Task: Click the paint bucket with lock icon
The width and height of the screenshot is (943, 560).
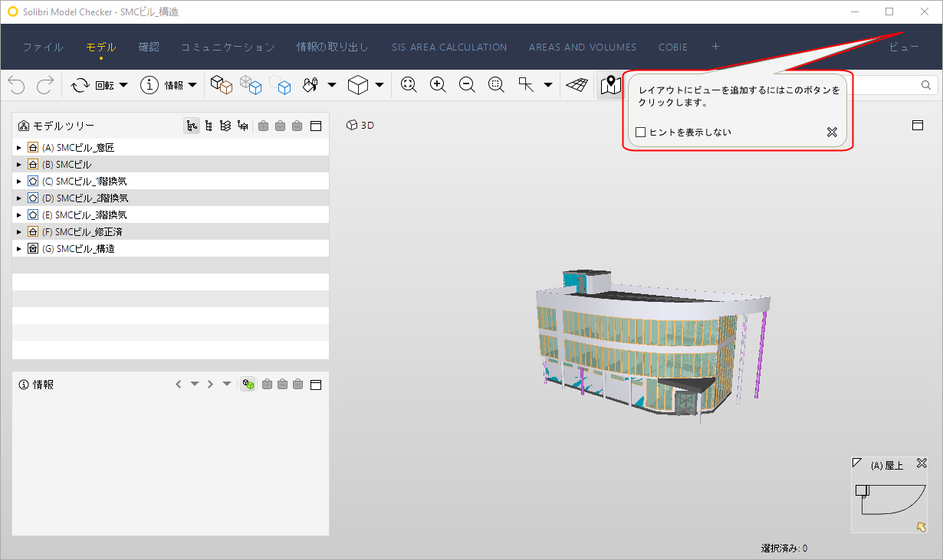Action: (x=310, y=85)
